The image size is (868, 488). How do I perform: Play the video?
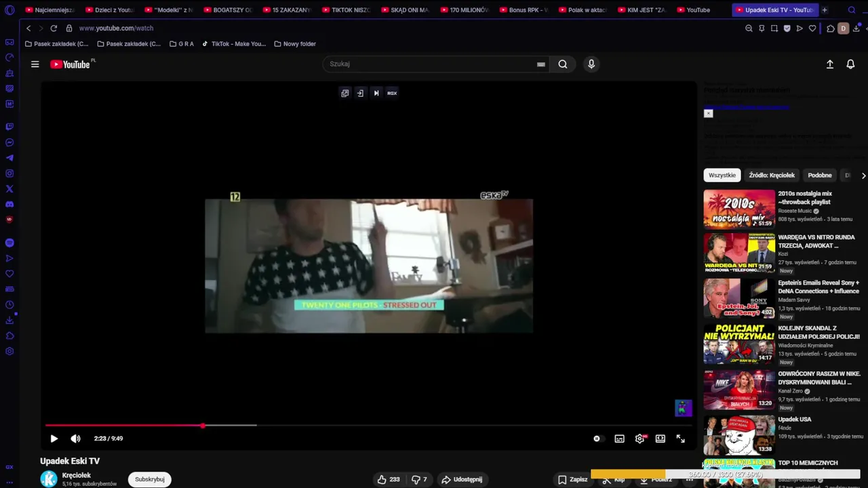tap(54, 439)
